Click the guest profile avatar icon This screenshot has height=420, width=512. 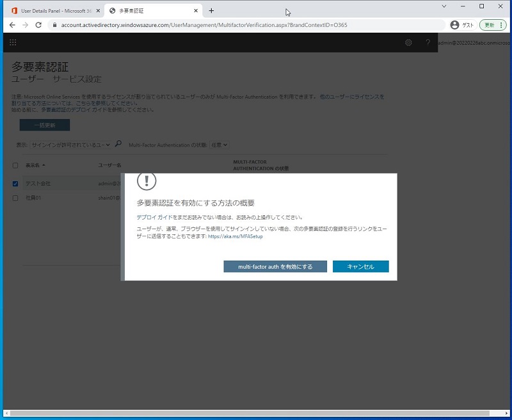point(454,25)
